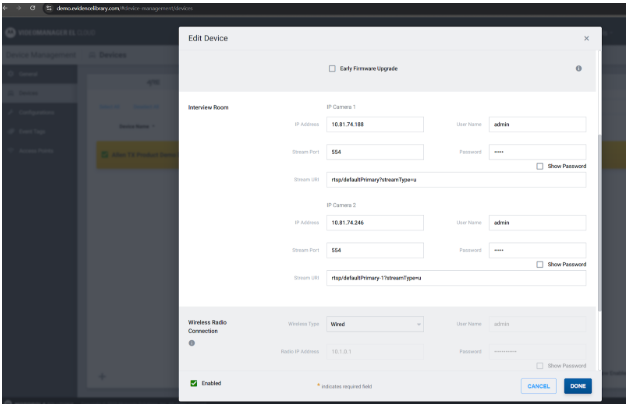Image resolution: width=626 pixels, height=406 pixels.
Task: Click the Wireless Radio Connection label
Action: 207,327
